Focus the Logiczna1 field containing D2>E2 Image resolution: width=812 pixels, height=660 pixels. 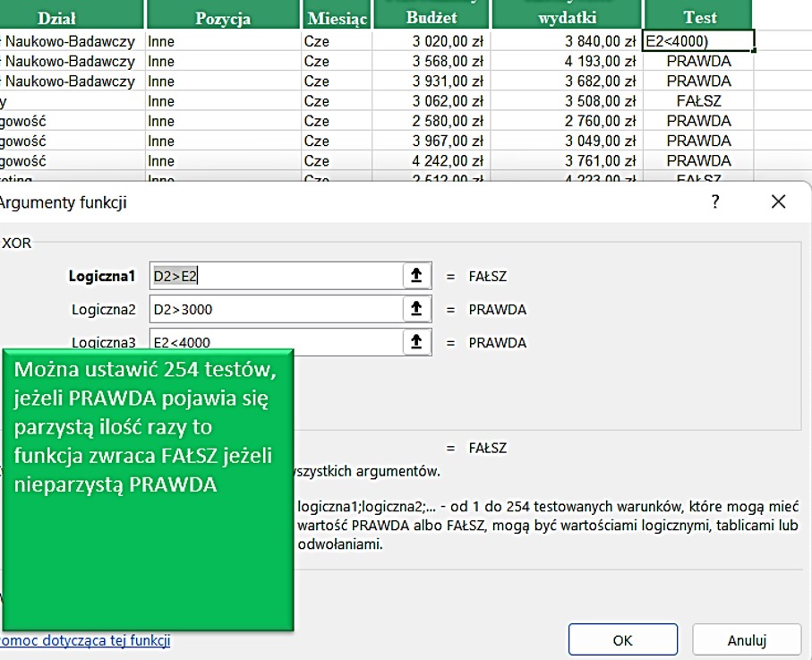point(276,276)
